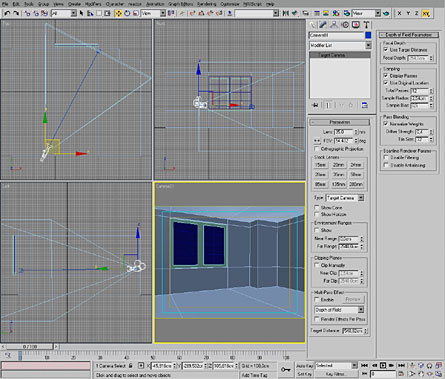Click the Lens value input field
The height and width of the screenshot is (379, 445).
343,132
